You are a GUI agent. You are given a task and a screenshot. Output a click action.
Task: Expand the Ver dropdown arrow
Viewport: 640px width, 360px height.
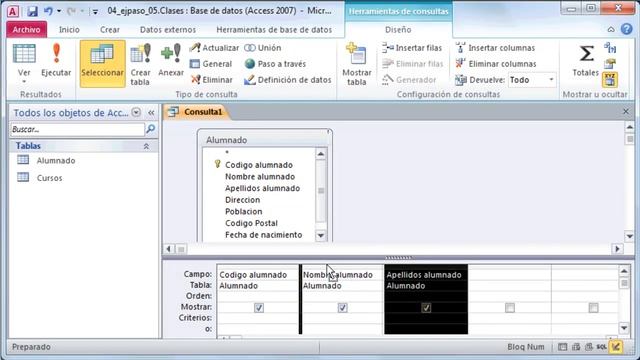(24, 82)
